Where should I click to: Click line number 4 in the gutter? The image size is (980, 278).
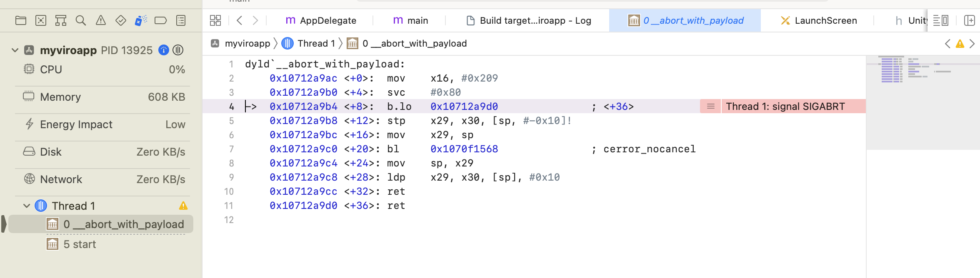[x=231, y=107]
